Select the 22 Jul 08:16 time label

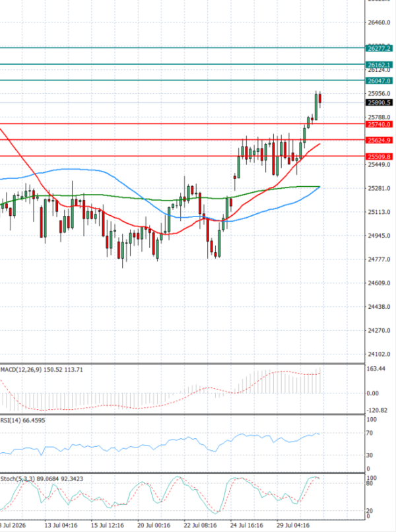click(x=200, y=525)
